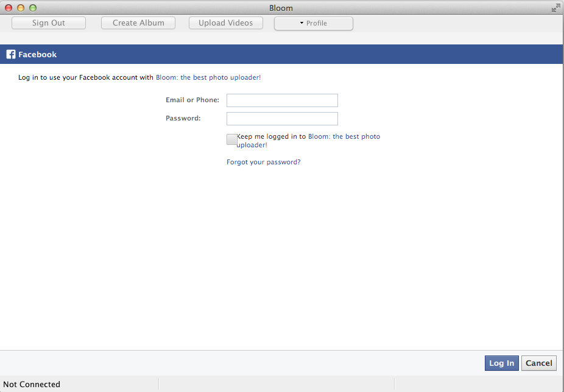Viewport: 564px width, 392px height.
Task: Click into the Password field
Action: (x=282, y=119)
